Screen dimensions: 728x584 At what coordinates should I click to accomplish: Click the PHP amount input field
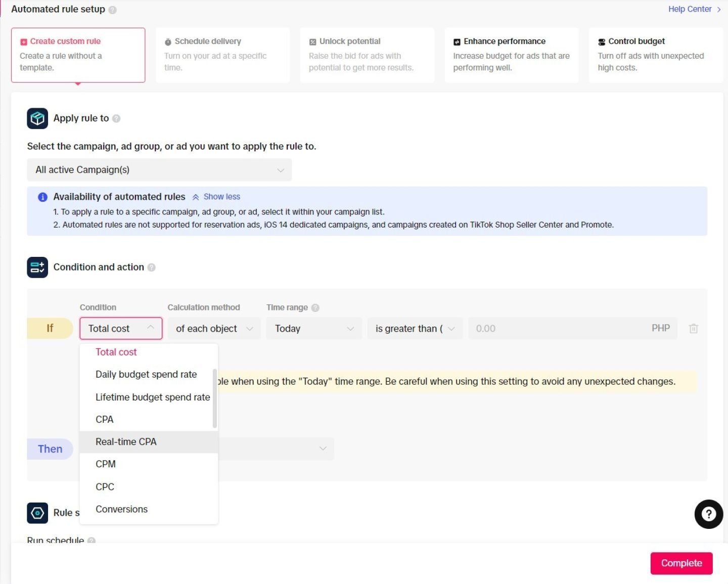(x=556, y=329)
